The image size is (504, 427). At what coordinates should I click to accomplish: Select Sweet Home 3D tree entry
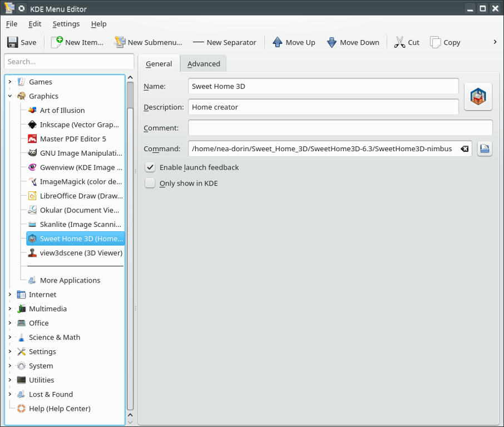click(x=76, y=239)
